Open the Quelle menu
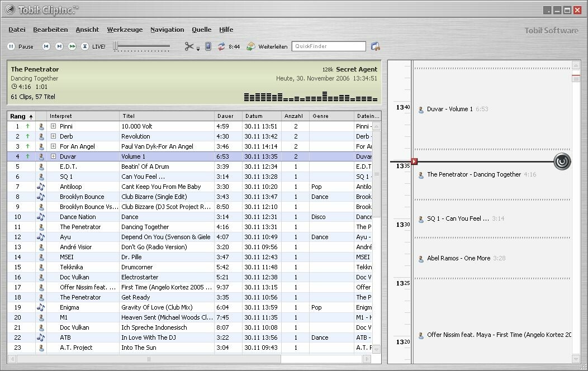 pos(201,30)
